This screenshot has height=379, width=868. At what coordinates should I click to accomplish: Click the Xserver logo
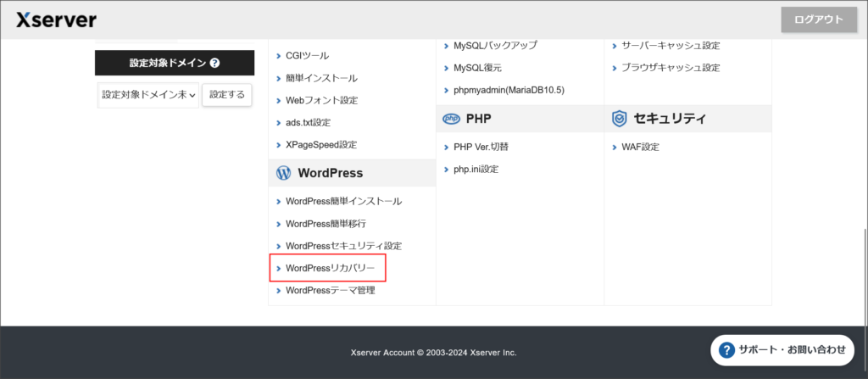click(56, 20)
